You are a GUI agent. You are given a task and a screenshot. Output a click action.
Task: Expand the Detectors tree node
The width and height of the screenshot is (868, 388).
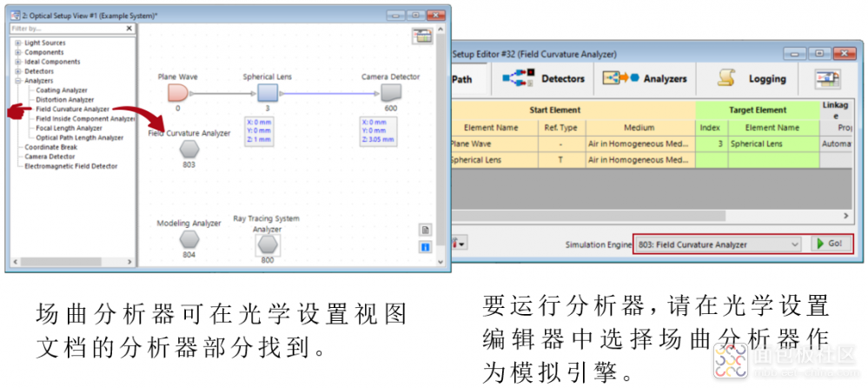(x=18, y=71)
